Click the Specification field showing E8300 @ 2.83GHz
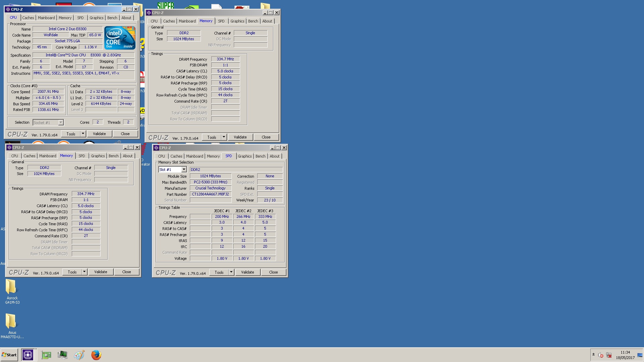644x362 pixels. (x=84, y=55)
